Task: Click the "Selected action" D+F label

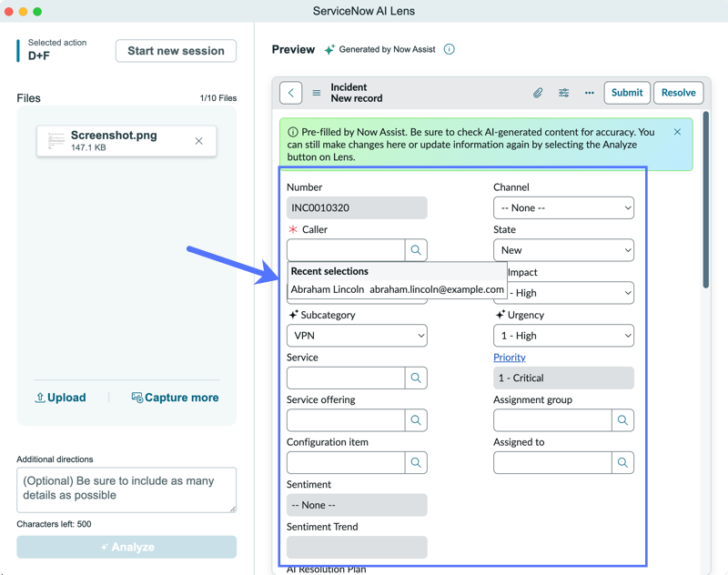Action: point(56,50)
